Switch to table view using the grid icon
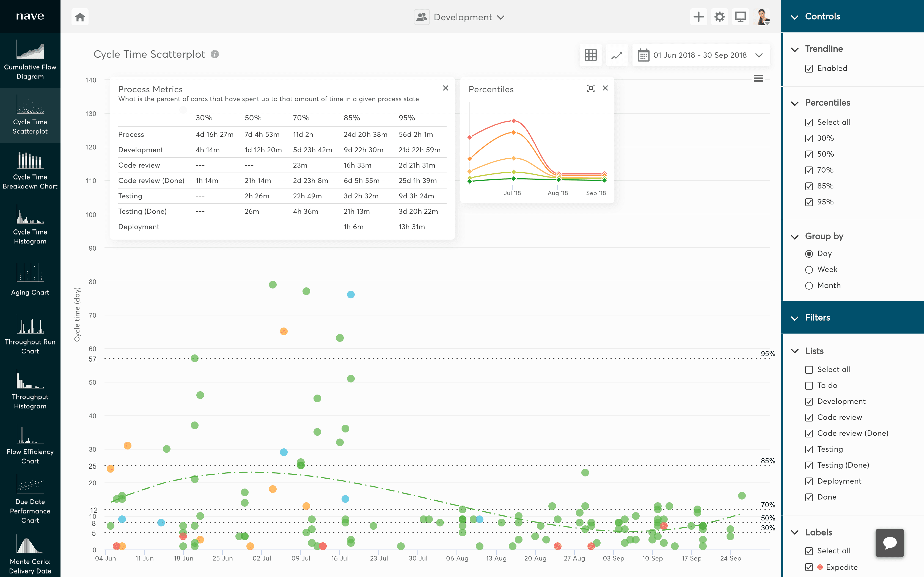Screen dimensions: 924x577 pos(590,55)
